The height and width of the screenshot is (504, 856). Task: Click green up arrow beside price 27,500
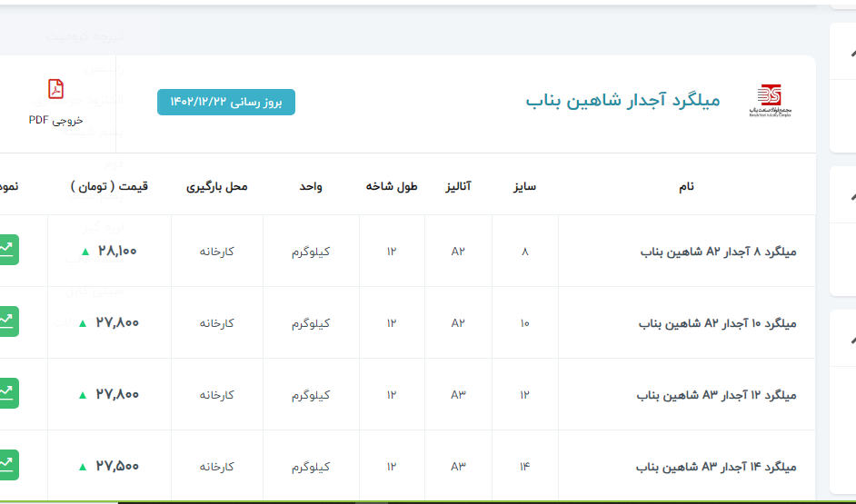(83, 467)
